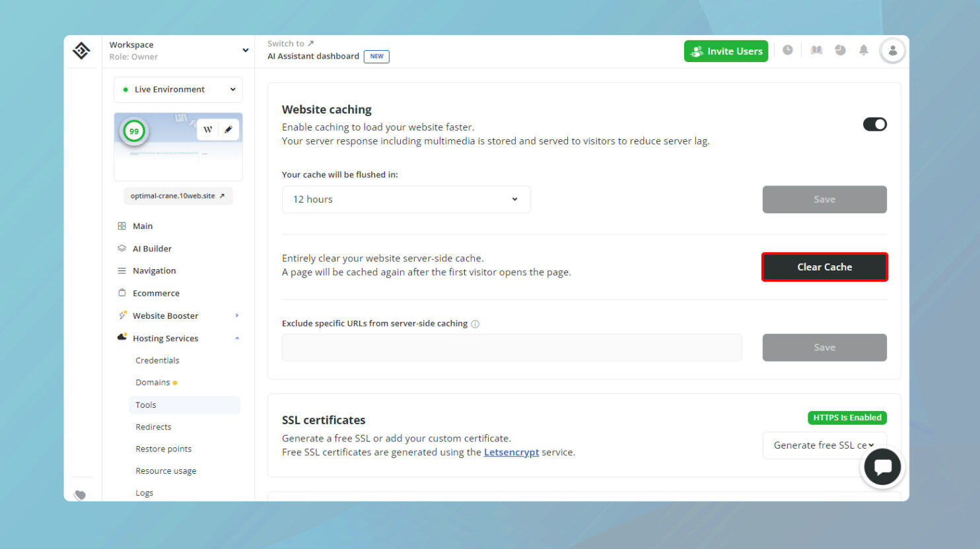Viewport: 980px width, 549px height.
Task: Toggle Website caching switch off
Action: point(874,124)
